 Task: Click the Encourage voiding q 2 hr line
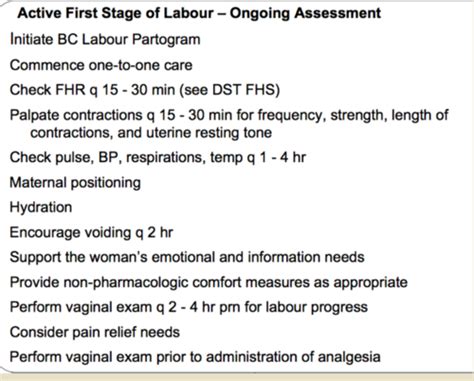tap(91, 232)
